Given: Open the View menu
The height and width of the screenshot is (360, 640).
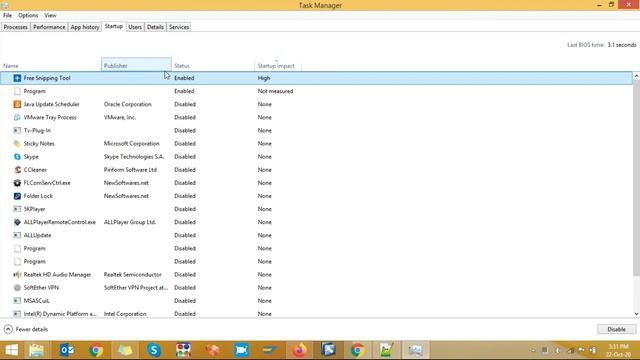Looking at the screenshot, I should coord(50,15).
